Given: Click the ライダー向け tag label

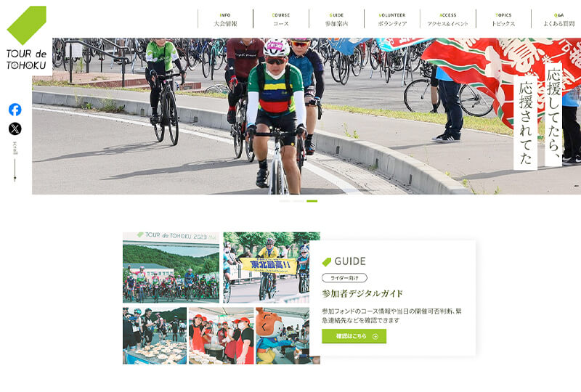Looking at the screenshot, I should coord(344,278).
